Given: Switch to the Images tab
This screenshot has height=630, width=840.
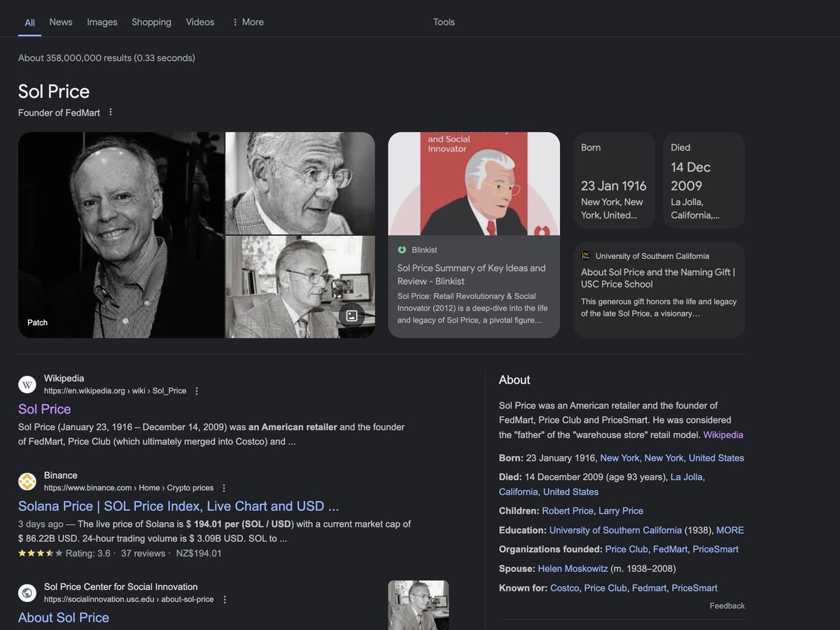Looking at the screenshot, I should tap(102, 22).
